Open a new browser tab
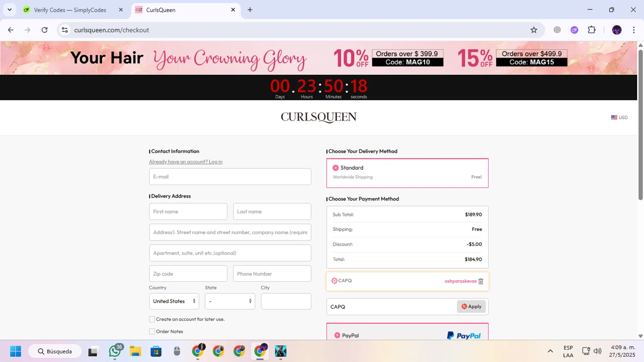The height and width of the screenshot is (362, 644). pos(250,10)
